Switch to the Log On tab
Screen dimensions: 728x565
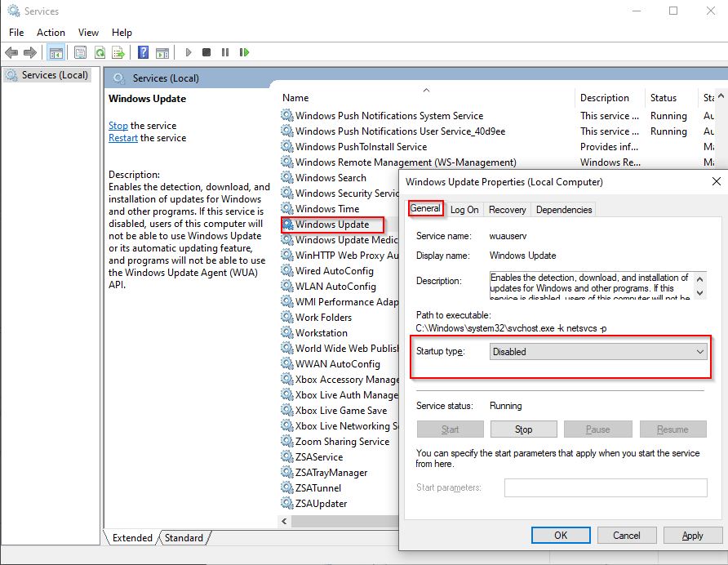click(x=464, y=210)
